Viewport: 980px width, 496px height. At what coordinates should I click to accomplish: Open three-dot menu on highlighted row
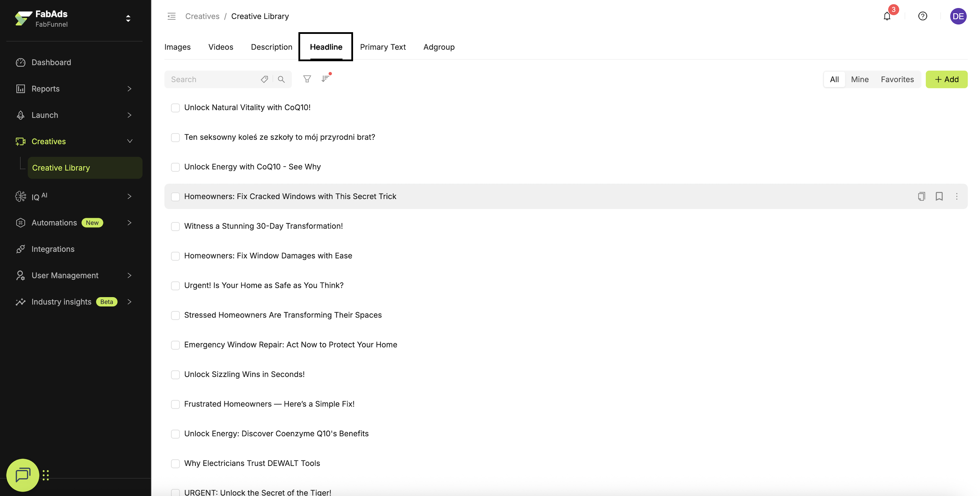956,196
